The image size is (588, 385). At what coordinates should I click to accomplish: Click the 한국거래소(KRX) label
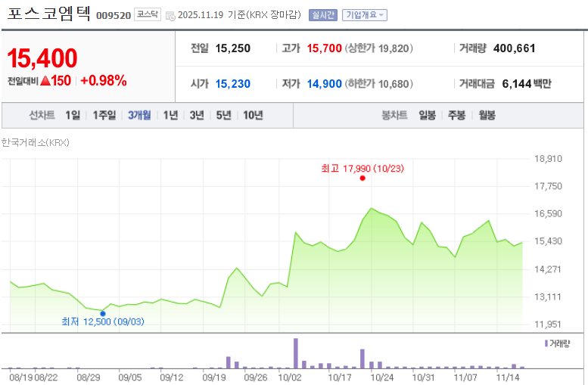click(36, 142)
